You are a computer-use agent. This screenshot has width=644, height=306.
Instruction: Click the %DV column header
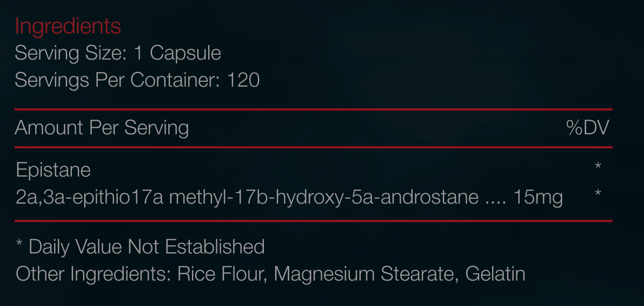point(588,128)
